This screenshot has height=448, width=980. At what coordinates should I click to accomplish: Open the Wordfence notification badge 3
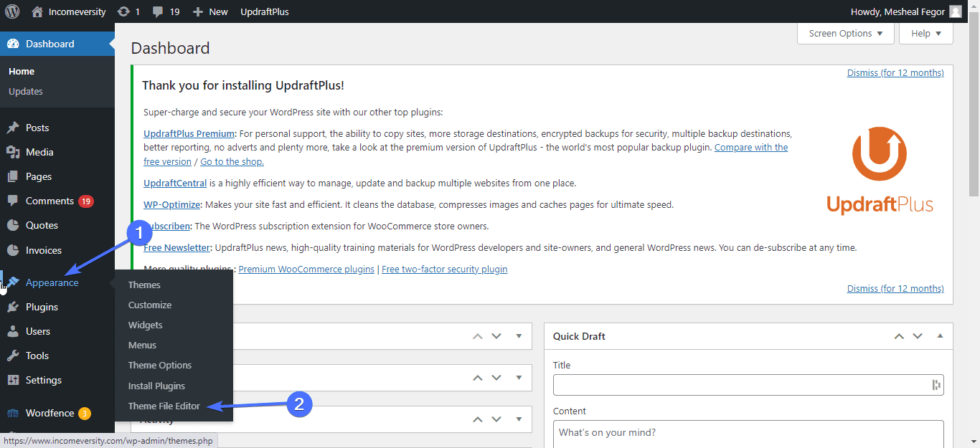[85, 413]
